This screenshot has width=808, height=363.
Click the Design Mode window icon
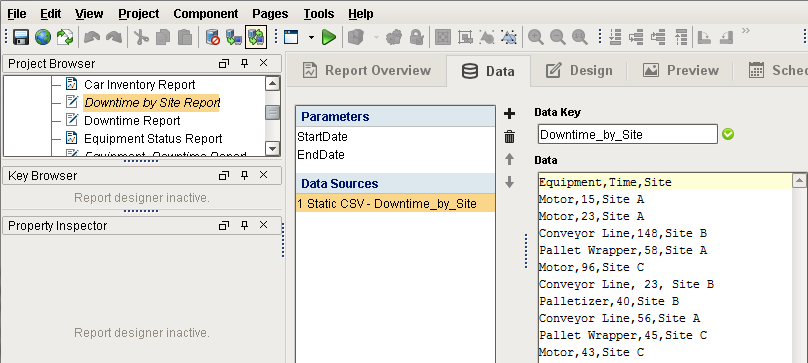click(291, 37)
